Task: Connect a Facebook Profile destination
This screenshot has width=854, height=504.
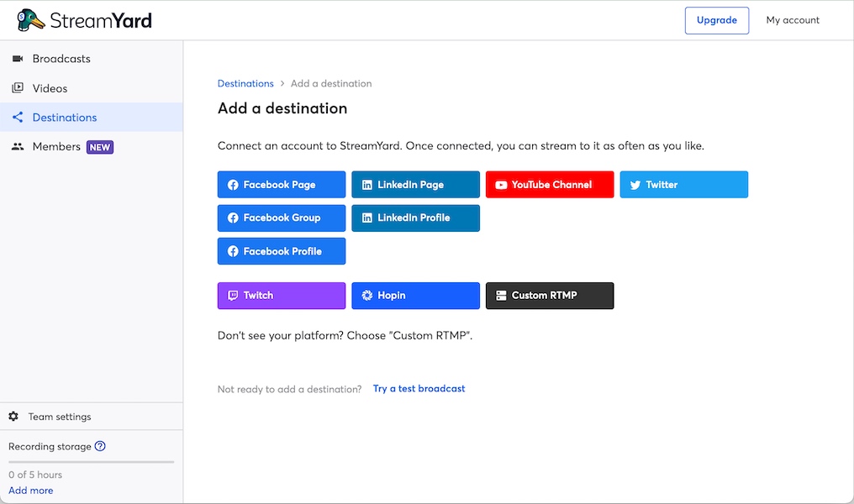Action: pyautogui.click(x=282, y=251)
